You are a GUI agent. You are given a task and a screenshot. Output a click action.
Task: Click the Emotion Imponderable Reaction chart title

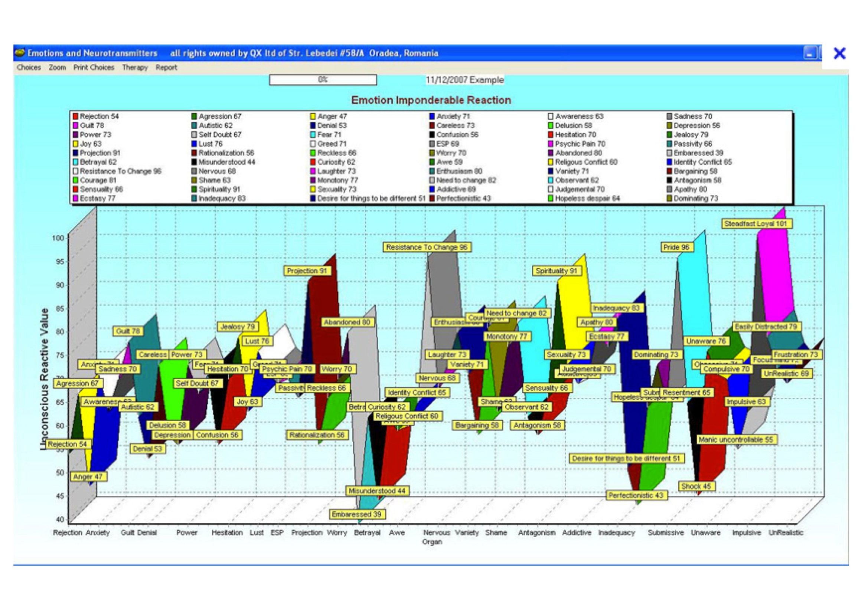pos(431,100)
